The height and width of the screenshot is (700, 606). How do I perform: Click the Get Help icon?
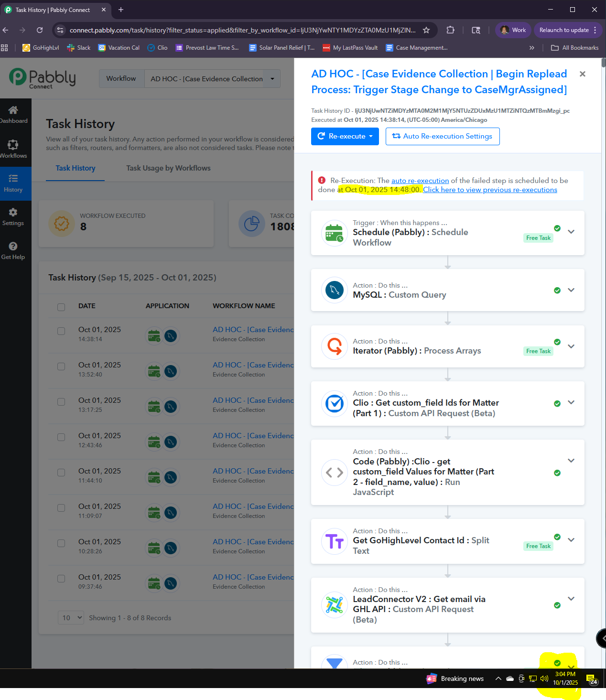pos(13,247)
